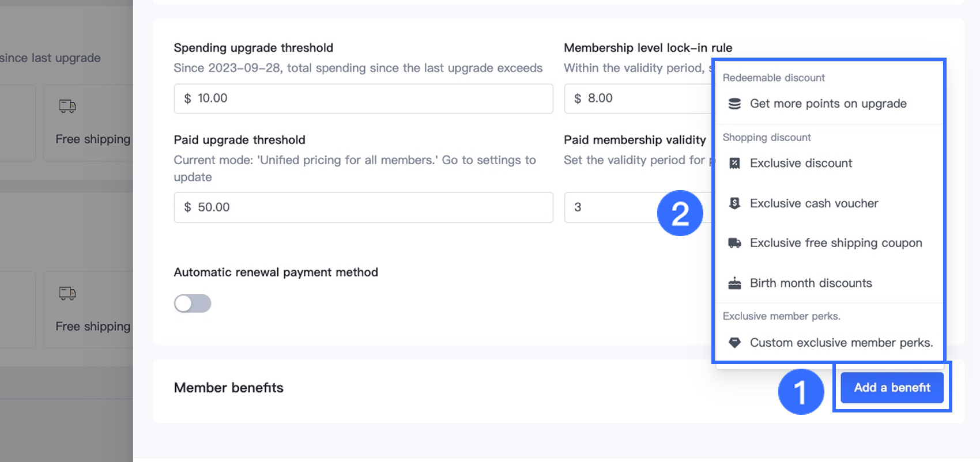Screen dimensions: 980x462
Task: Edit the Spending upgrade threshold field
Action: coord(364,99)
